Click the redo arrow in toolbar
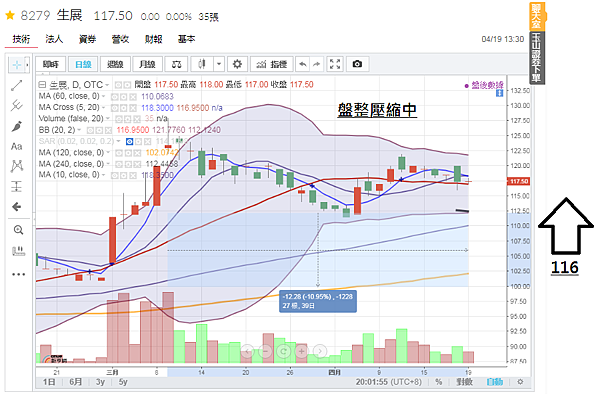 [x=316, y=64]
